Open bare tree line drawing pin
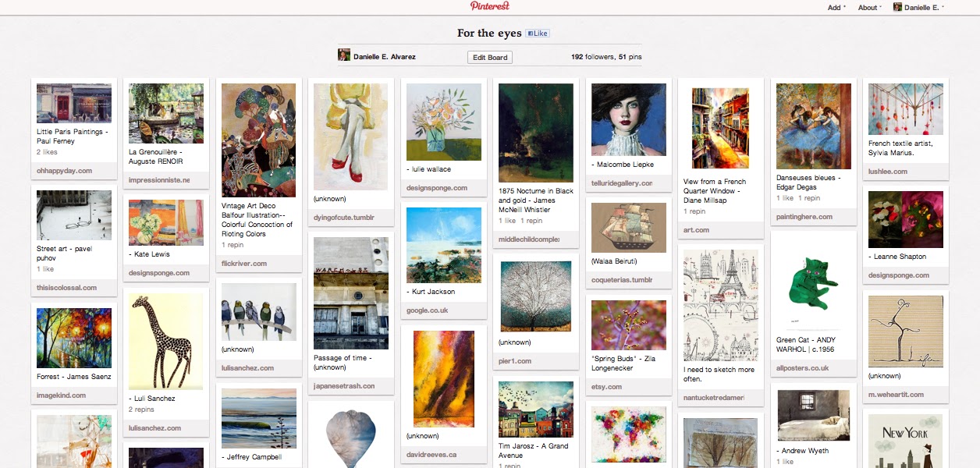 [905, 331]
